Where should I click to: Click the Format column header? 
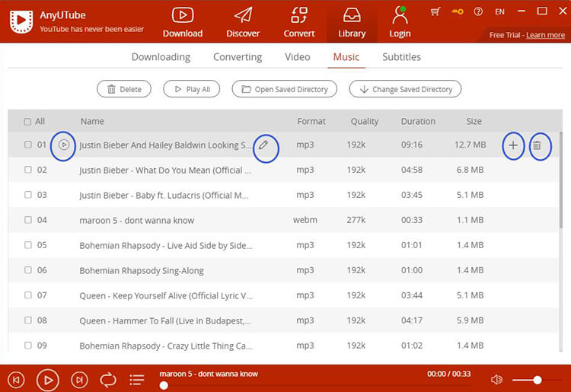(311, 121)
